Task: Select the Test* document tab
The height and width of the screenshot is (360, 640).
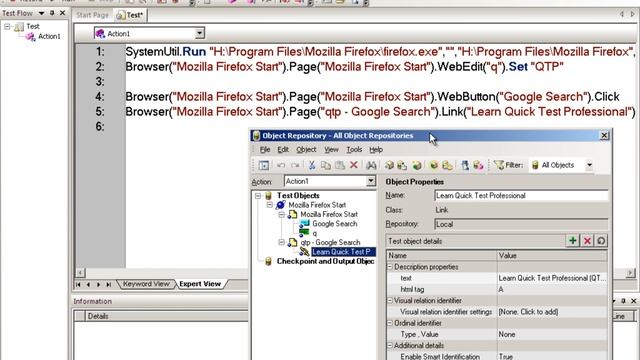Action: pos(130,15)
